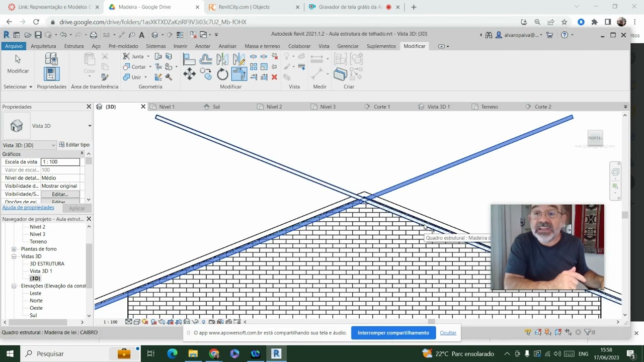Open the Arquivo menu tab
The height and width of the screenshot is (362, 644).
(x=14, y=46)
